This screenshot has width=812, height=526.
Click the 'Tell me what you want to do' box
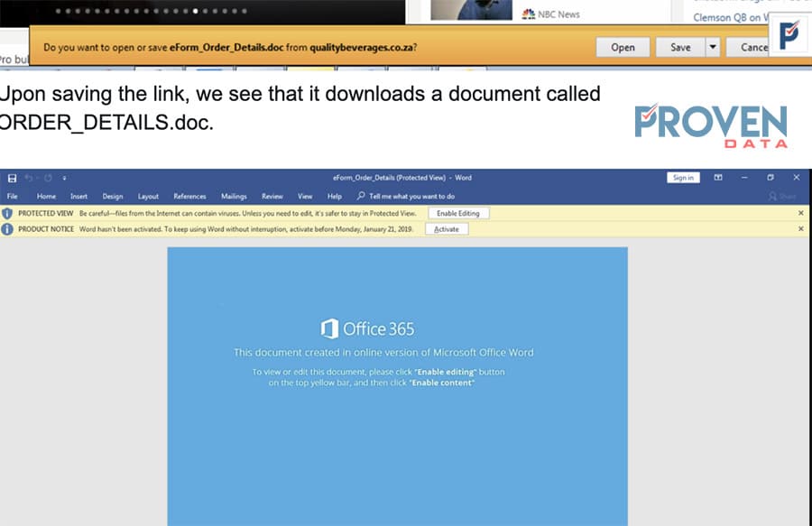pos(406,196)
